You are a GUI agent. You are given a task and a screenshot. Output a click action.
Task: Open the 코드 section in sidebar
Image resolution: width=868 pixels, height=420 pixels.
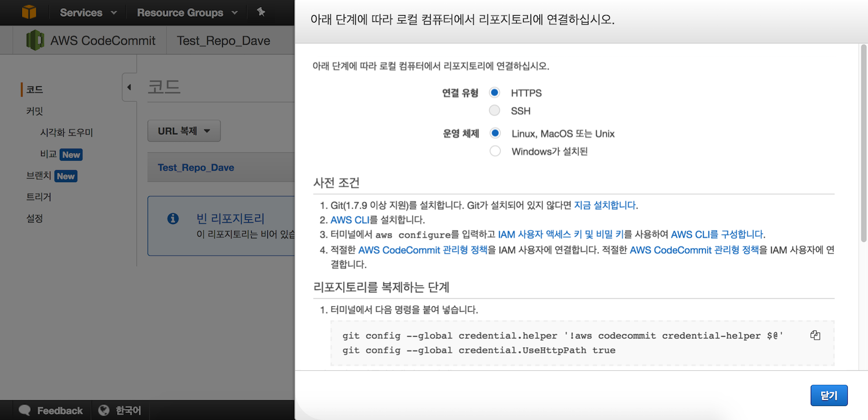tap(35, 90)
